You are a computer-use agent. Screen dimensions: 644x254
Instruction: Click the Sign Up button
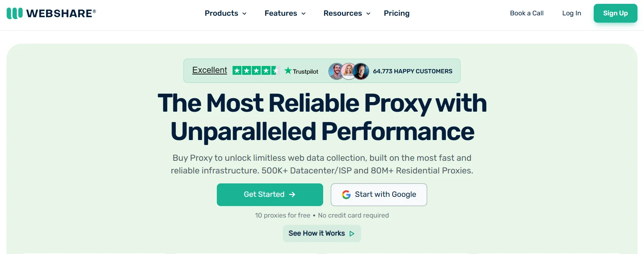[615, 13]
